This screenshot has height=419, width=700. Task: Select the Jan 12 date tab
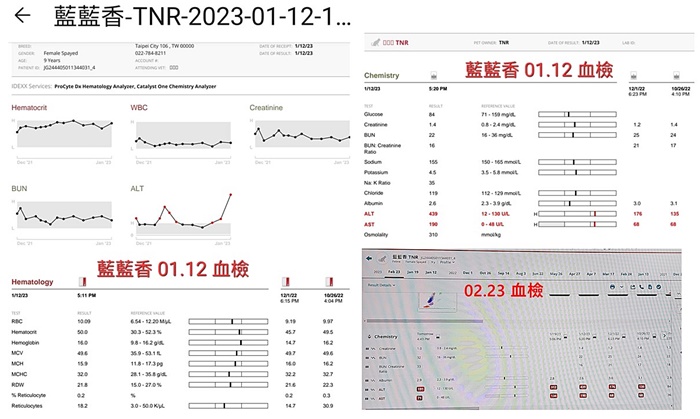(x=431, y=272)
